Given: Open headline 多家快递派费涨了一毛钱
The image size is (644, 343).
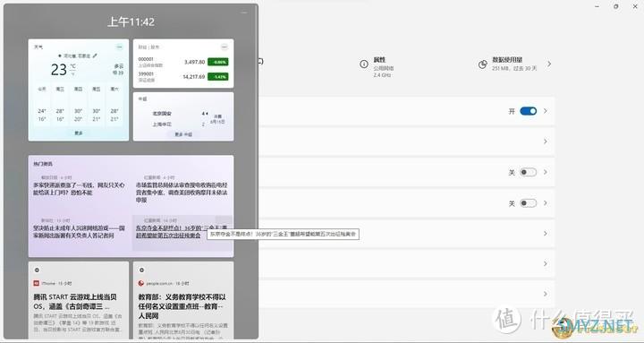Looking at the screenshot, I should point(79,189).
